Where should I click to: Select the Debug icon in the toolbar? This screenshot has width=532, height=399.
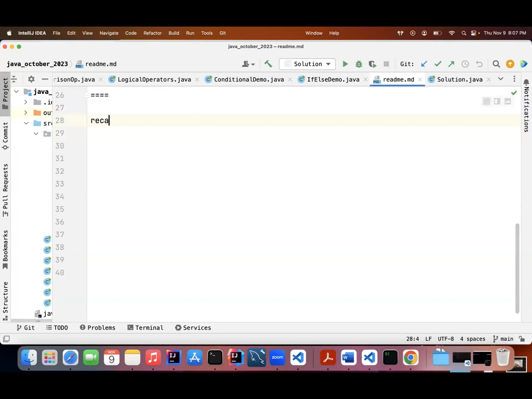(359, 64)
